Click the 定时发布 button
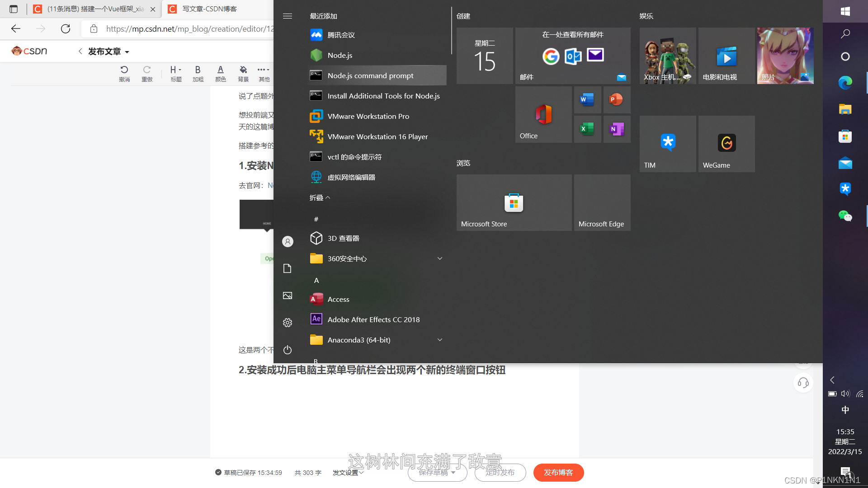Screen dimensions: 868x488 tap(500, 472)
